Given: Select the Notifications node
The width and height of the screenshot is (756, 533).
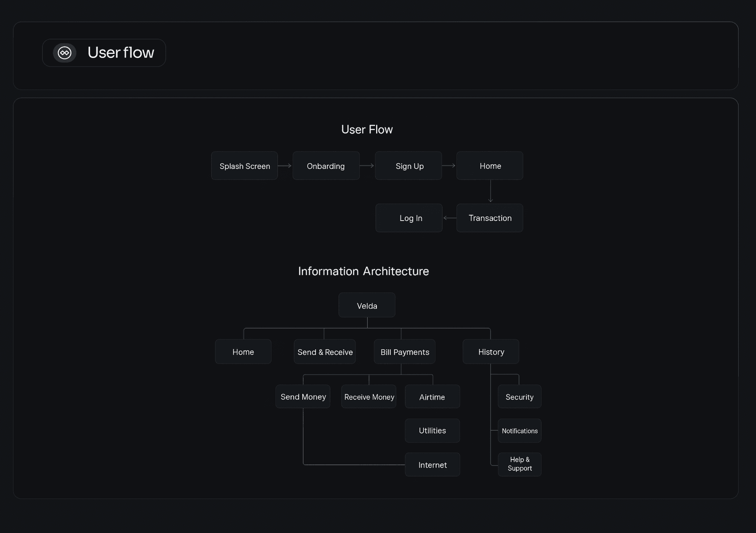Looking at the screenshot, I should pyautogui.click(x=519, y=431).
